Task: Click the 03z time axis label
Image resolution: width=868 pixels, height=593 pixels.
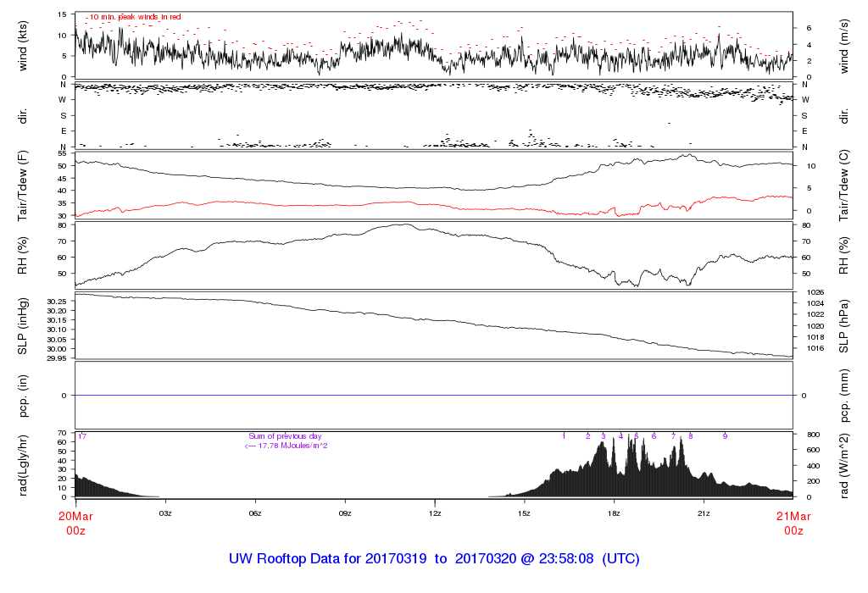Action: tap(165, 513)
